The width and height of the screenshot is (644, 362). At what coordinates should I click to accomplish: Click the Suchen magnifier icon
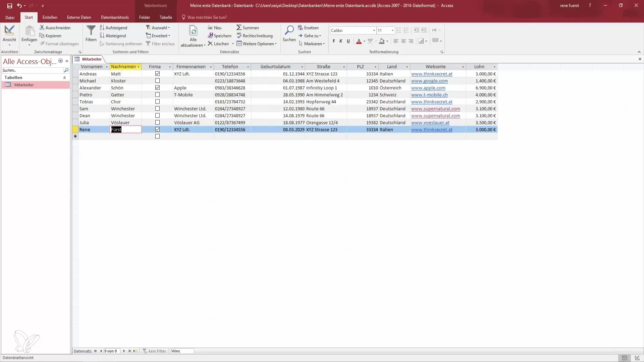click(x=289, y=30)
